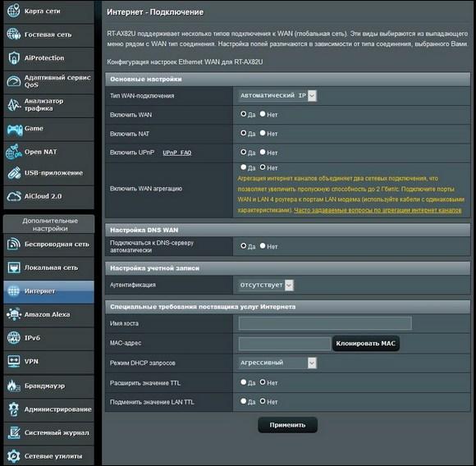
Task: Expand the Режим DHCP запросов dropdown
Action: coord(277,363)
